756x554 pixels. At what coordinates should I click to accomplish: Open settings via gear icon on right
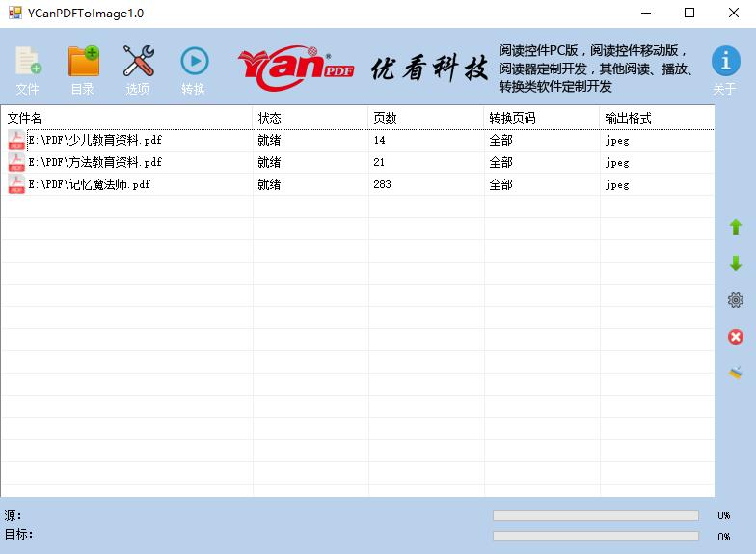(x=736, y=300)
